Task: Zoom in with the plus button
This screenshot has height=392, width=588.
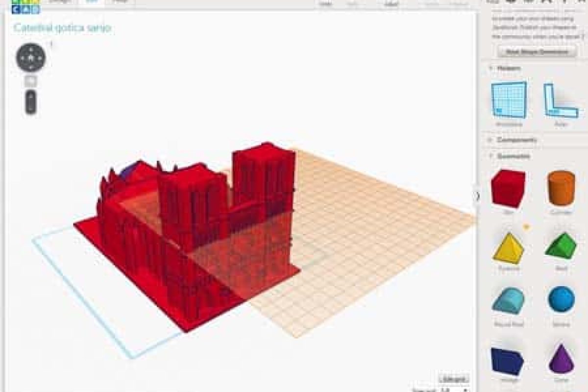Action: [31, 95]
